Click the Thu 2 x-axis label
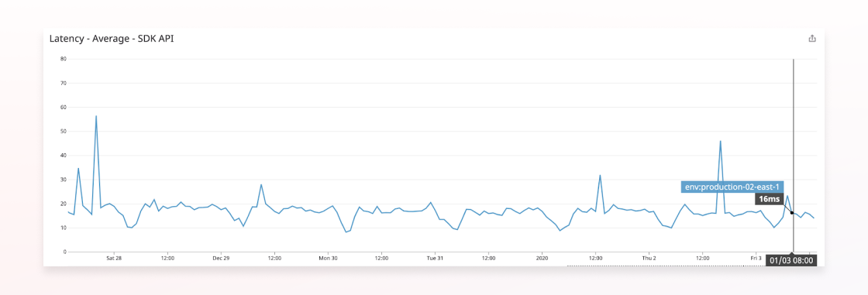Image resolution: width=868 pixels, height=295 pixels. tap(649, 259)
